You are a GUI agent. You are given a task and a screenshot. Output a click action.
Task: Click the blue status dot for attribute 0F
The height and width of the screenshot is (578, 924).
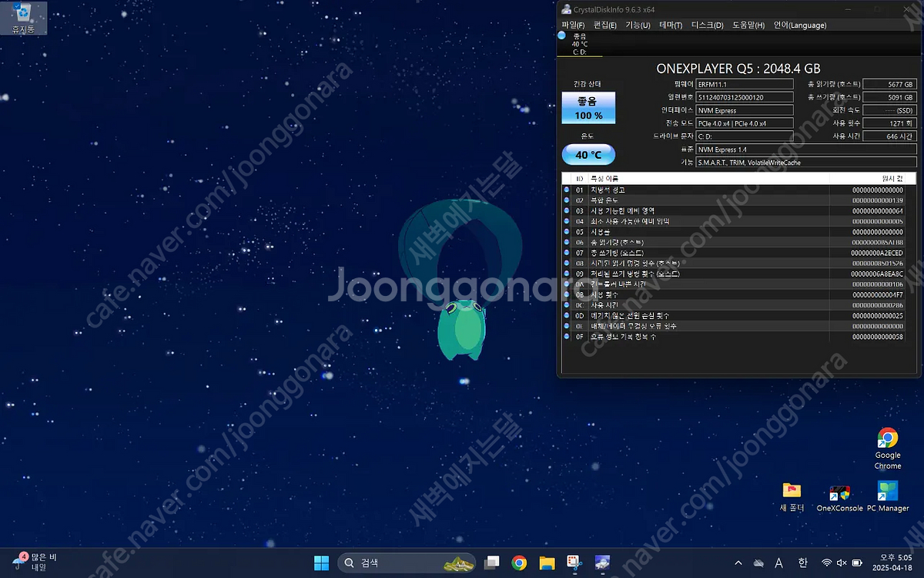567,337
